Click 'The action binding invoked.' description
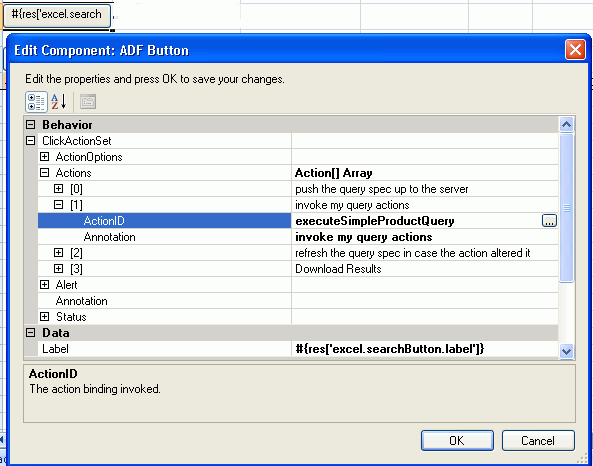 pos(95,389)
